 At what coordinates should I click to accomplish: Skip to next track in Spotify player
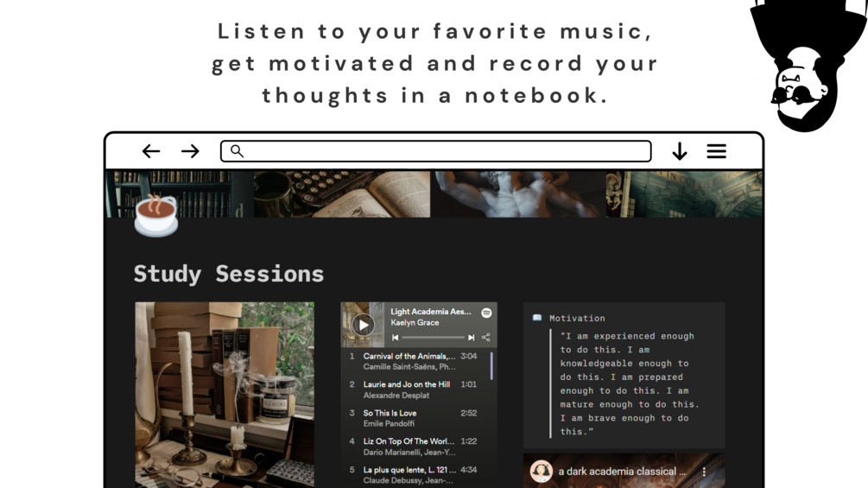point(471,338)
